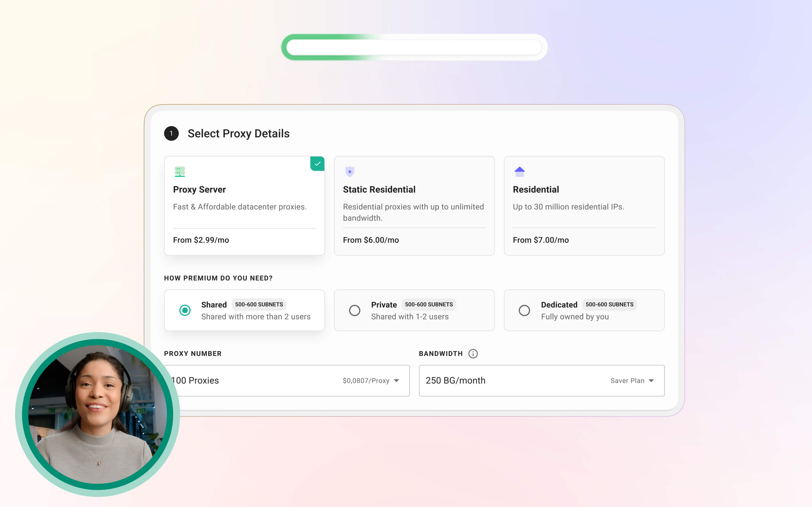The height and width of the screenshot is (507, 812).
Task: Click the From $6.00/mo price text
Action: click(x=371, y=240)
